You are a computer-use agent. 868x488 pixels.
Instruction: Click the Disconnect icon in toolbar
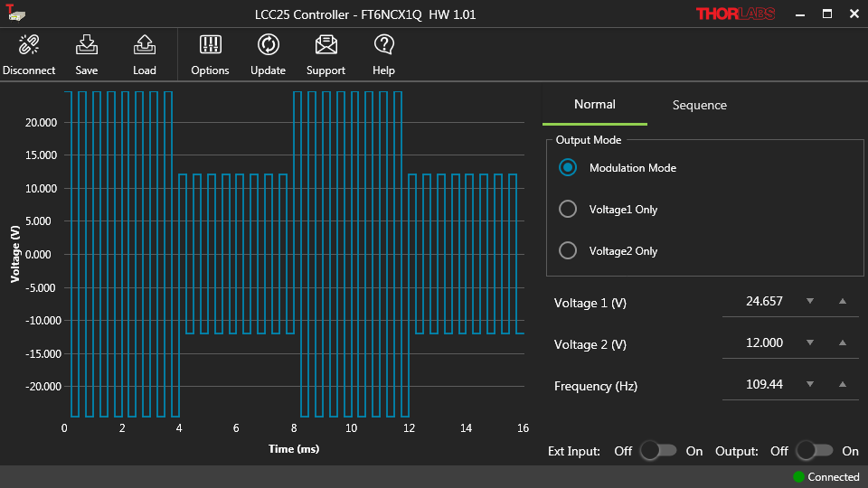point(29,45)
